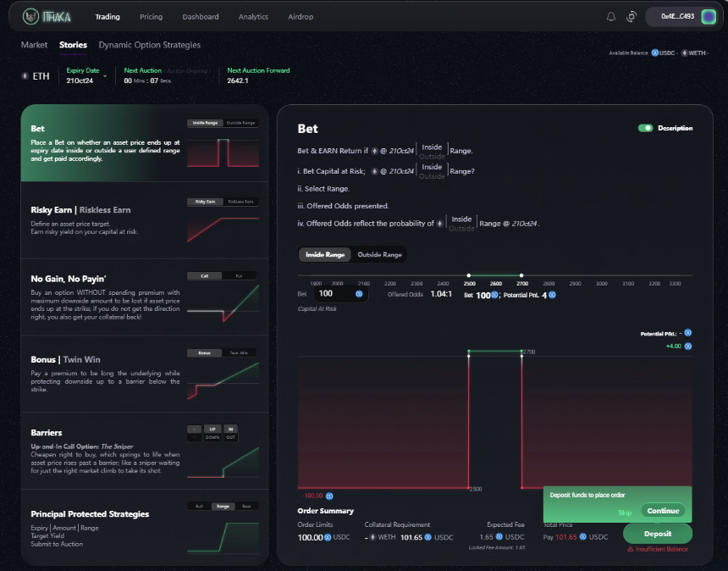
Task: Toggle the Description switch off
Action: [x=645, y=128]
